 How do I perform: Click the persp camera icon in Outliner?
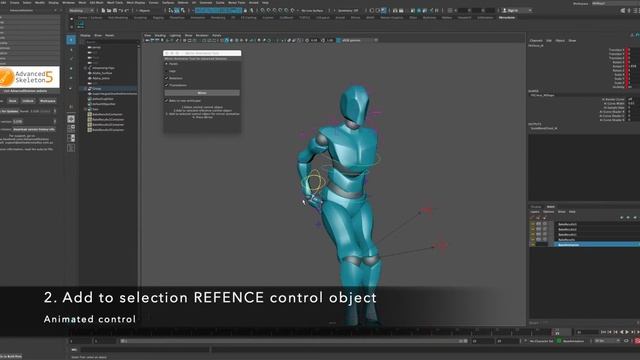pyautogui.click(x=90, y=47)
